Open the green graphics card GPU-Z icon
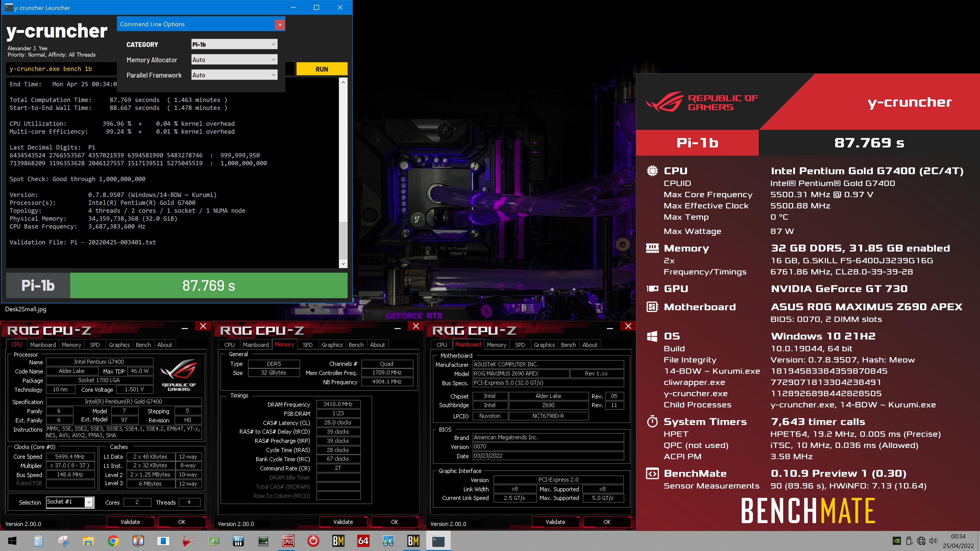Image resolution: width=980 pixels, height=551 pixels. coord(213,541)
